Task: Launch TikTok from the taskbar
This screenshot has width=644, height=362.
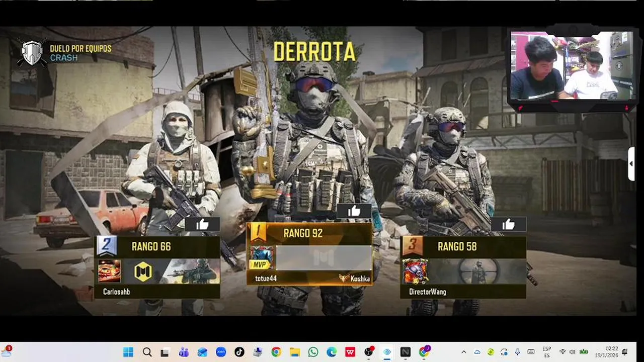Action: click(x=239, y=352)
